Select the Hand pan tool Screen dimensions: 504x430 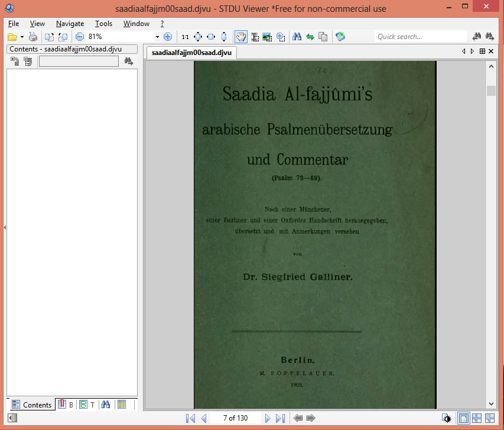241,37
